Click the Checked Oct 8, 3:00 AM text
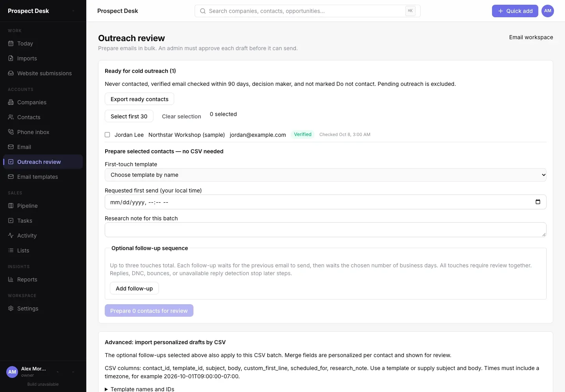 pos(345,134)
